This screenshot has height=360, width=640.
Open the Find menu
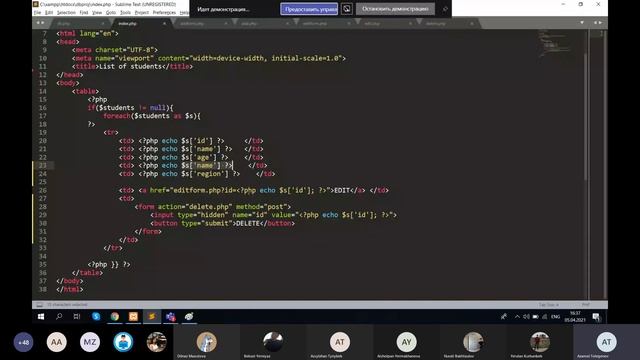[84, 13]
